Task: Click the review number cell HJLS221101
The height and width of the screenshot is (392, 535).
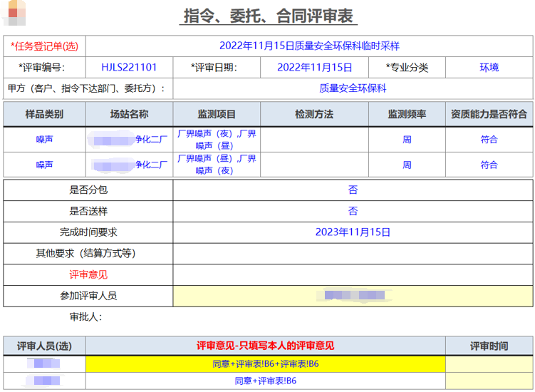Action: 129,68
